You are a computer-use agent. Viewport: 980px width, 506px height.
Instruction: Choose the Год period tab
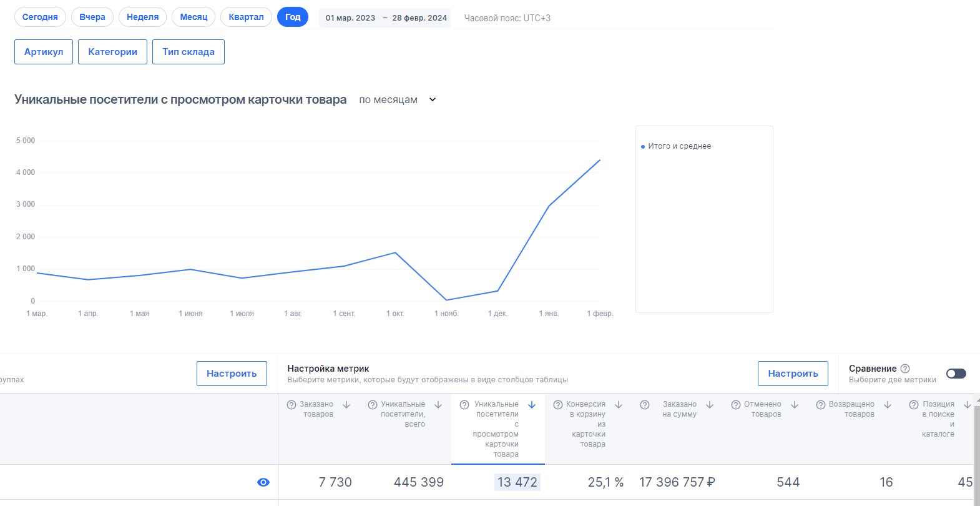point(293,17)
